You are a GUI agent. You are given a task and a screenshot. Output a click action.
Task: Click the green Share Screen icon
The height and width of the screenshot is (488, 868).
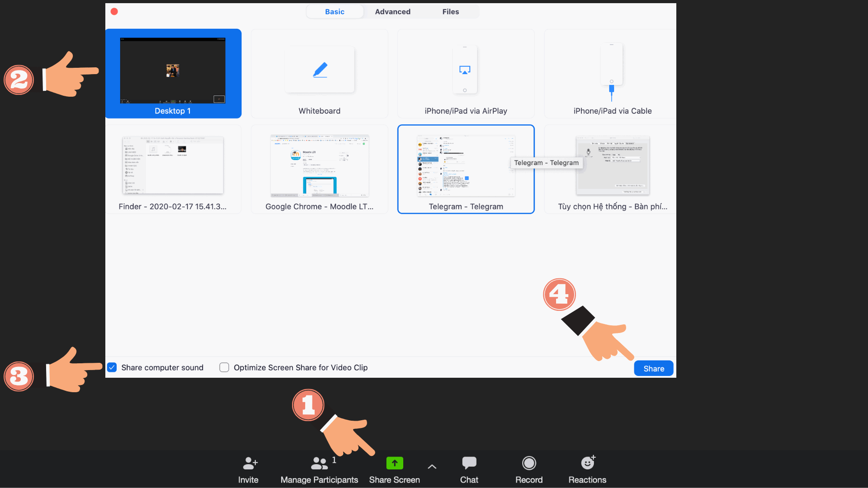tap(395, 463)
